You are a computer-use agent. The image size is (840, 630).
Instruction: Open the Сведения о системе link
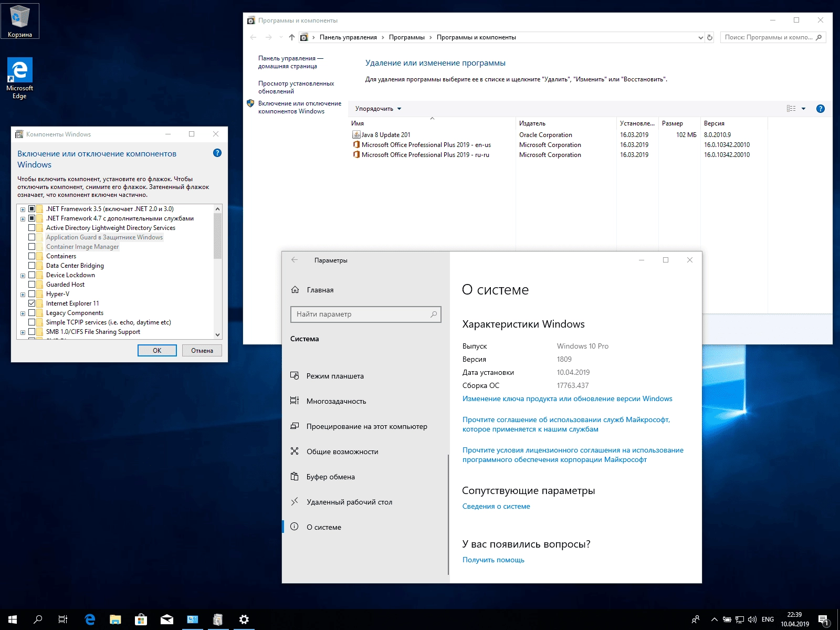point(496,506)
